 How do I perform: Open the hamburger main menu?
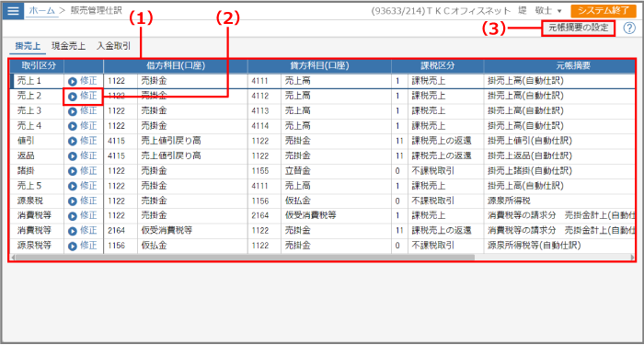(13, 11)
